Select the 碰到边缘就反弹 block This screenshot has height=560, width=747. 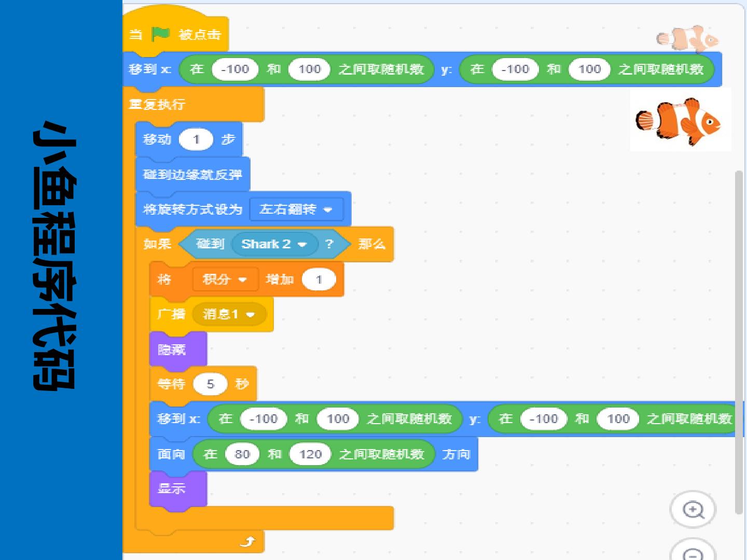pos(192,175)
